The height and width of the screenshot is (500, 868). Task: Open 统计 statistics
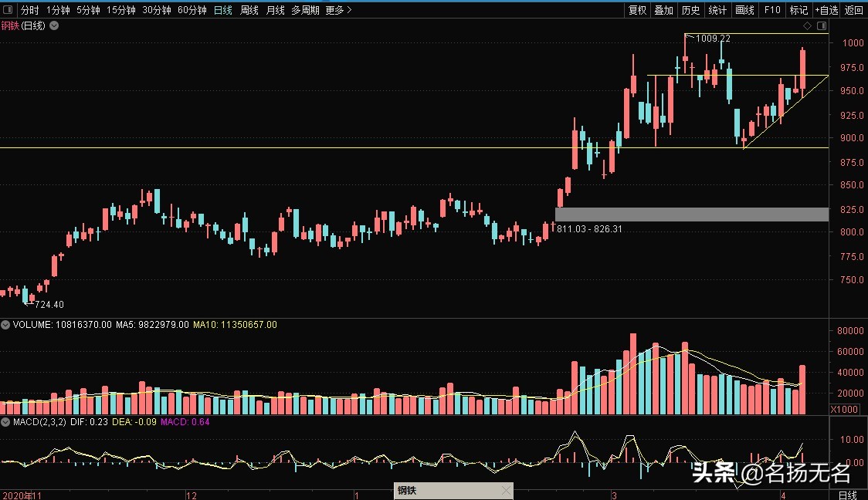pyautogui.click(x=717, y=10)
